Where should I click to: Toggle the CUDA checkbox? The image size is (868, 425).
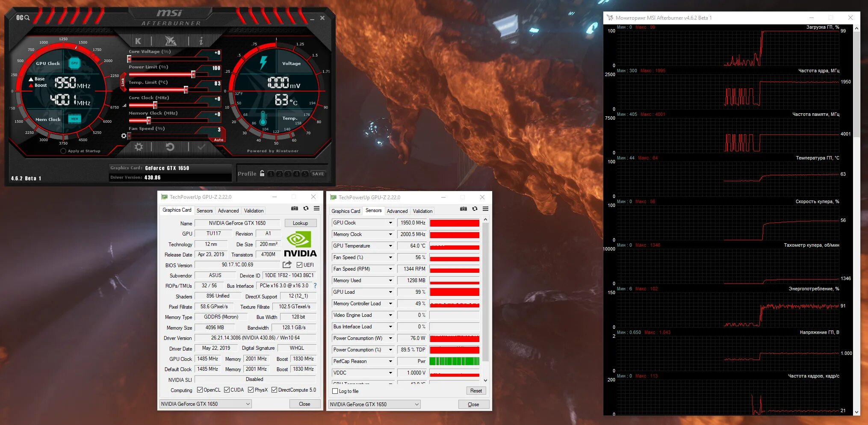(x=227, y=390)
